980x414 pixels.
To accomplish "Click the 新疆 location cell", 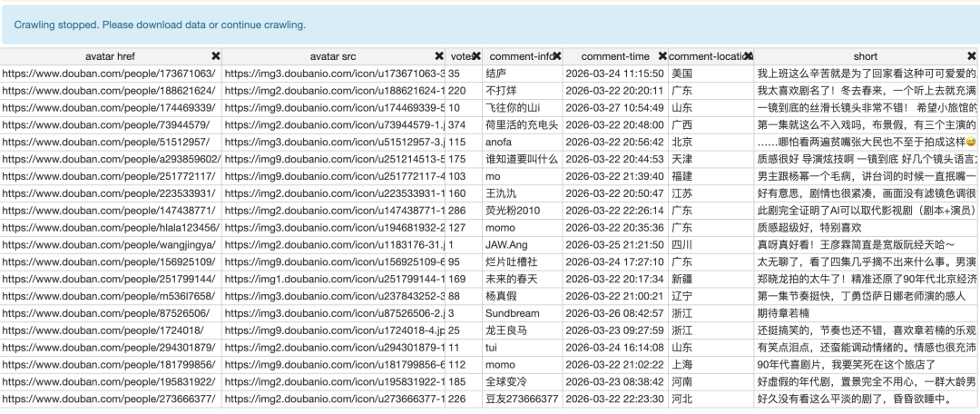I will 681,280.
